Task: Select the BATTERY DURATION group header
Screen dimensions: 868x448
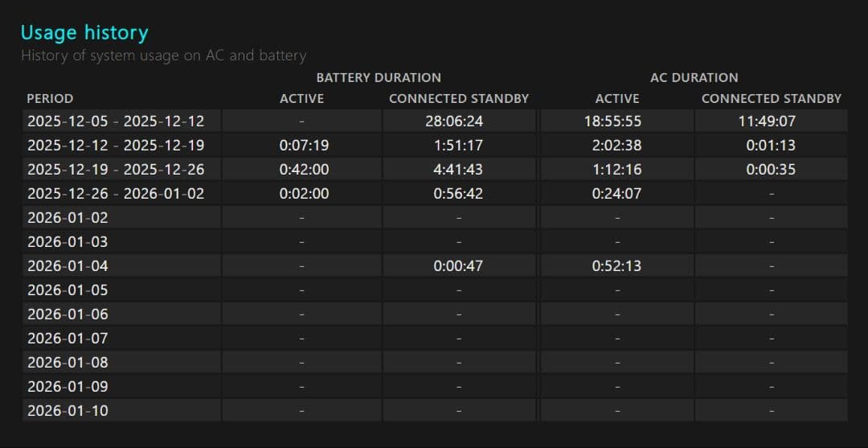Action: [x=379, y=78]
